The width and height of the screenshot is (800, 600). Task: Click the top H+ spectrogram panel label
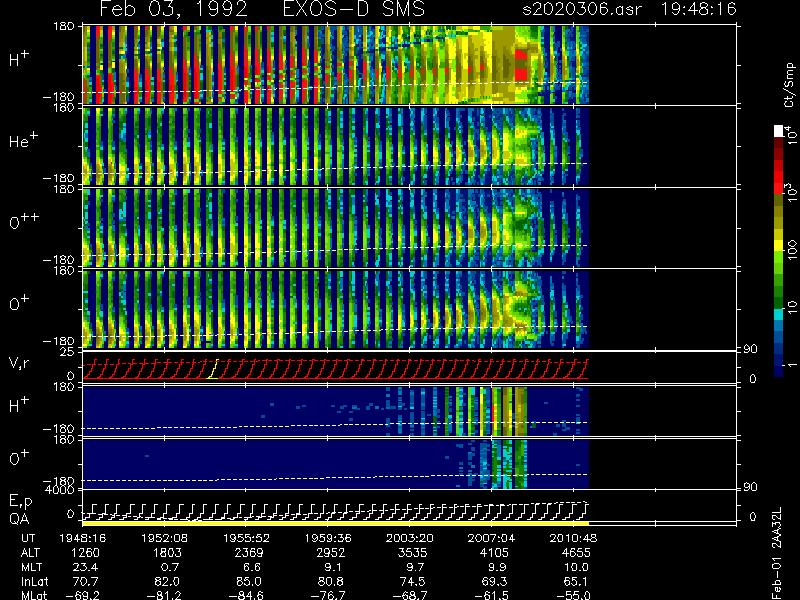[19, 60]
